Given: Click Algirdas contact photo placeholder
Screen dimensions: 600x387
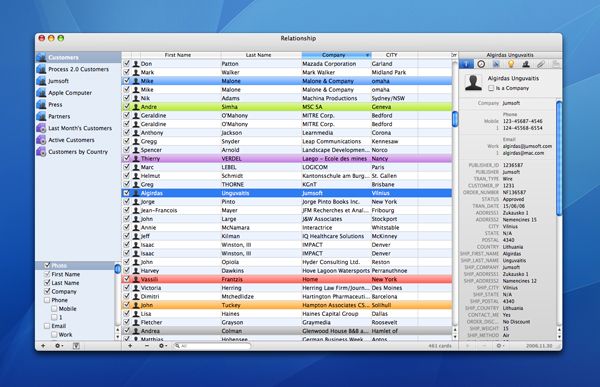Looking at the screenshot, I should [473, 83].
